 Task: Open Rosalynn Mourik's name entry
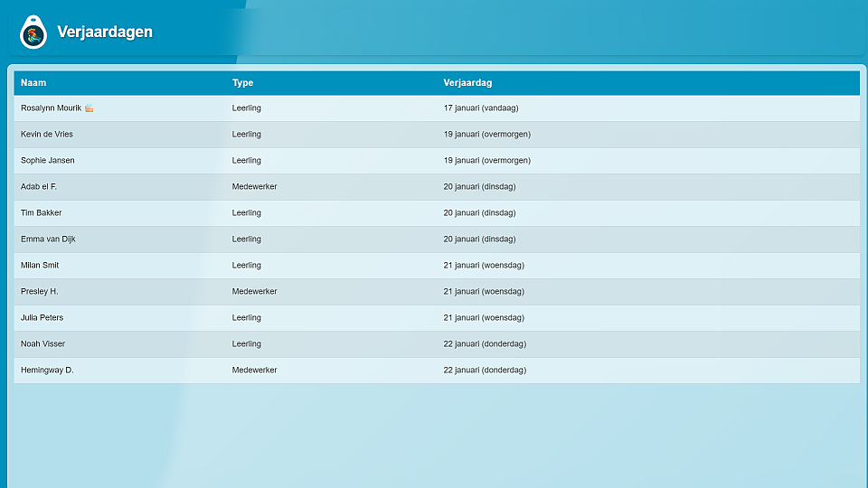(x=51, y=108)
